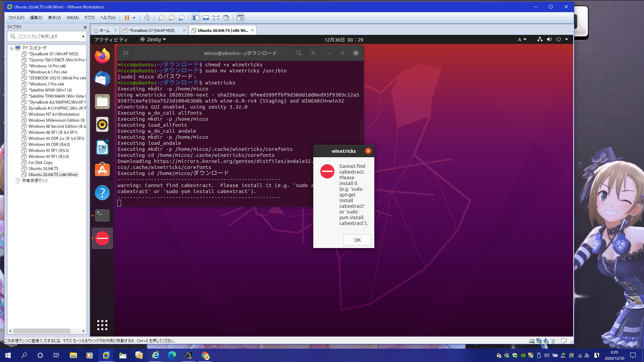Click the library horizontal scrollbar right arrow
The height and width of the screenshot is (362, 644).
[x=83, y=331]
